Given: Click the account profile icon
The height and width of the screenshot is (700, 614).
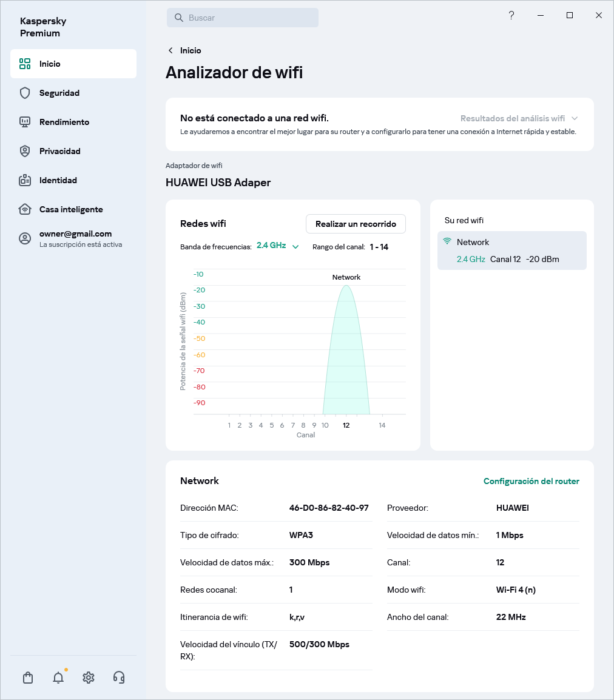Looking at the screenshot, I should point(25,238).
